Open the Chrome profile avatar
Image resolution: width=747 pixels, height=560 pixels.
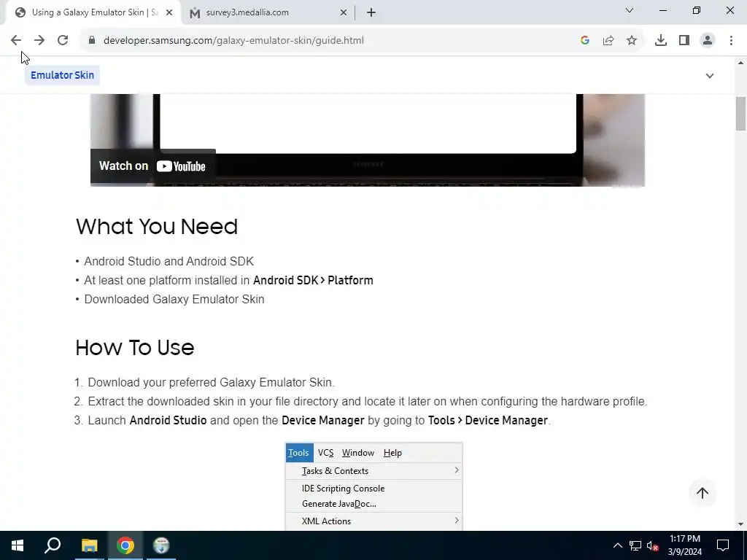click(708, 41)
